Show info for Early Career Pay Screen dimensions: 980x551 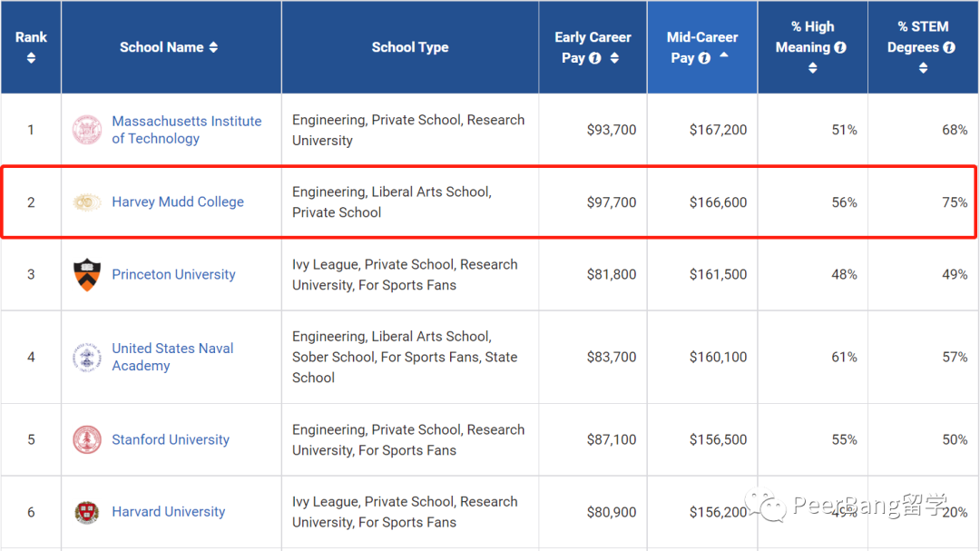click(x=595, y=58)
